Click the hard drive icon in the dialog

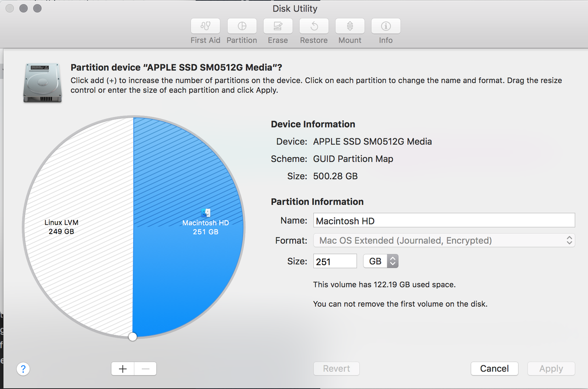tap(42, 83)
